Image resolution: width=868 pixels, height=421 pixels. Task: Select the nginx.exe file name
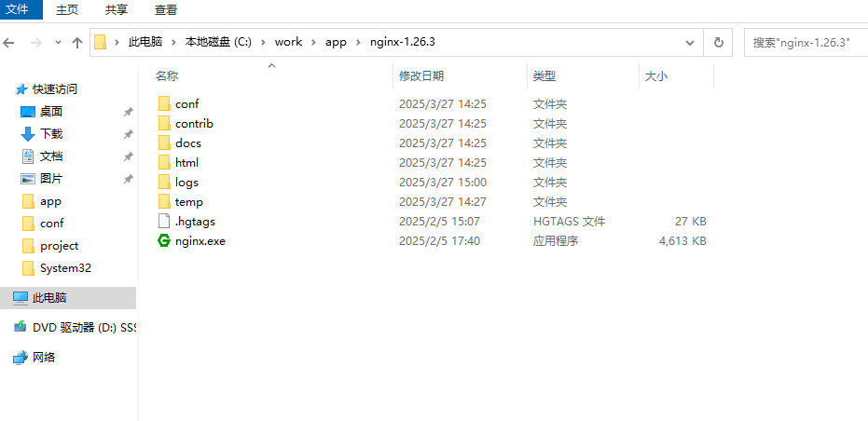tap(200, 241)
